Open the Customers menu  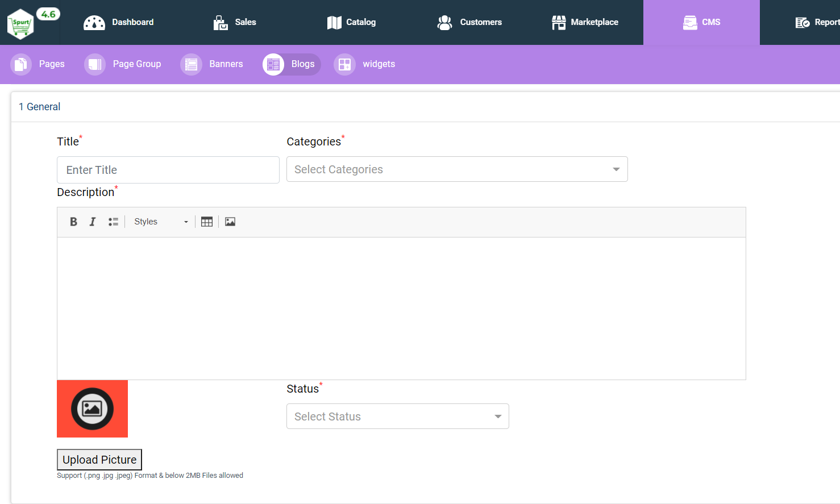(x=481, y=22)
